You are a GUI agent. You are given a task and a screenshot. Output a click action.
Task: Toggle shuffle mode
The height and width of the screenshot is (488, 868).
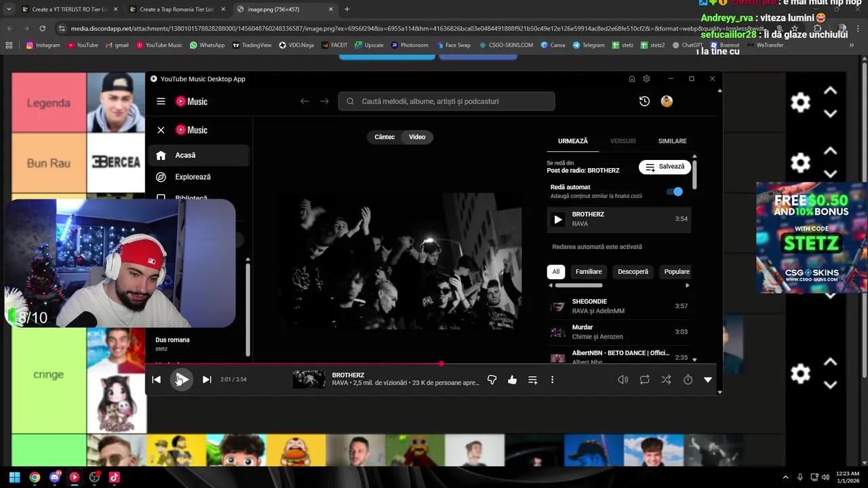(x=666, y=380)
